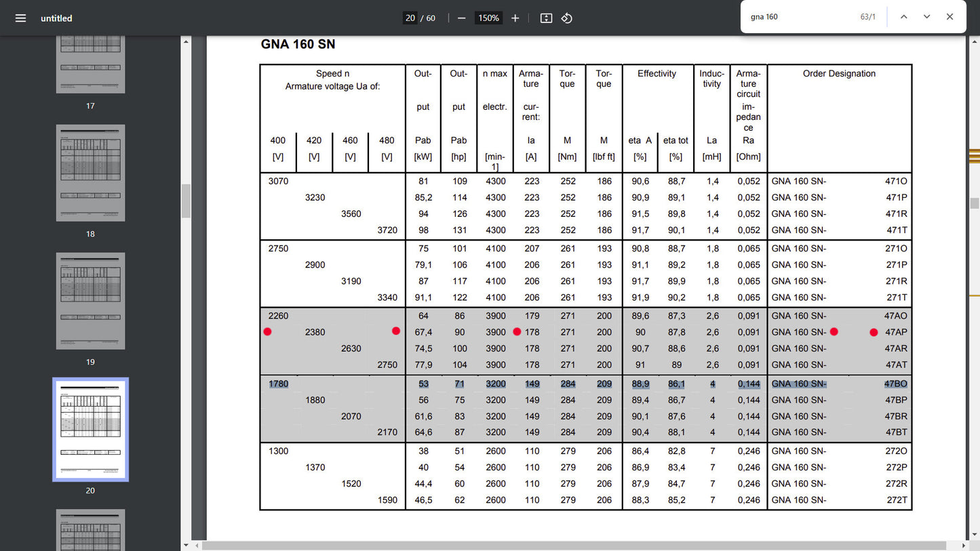Click the zoom out minus button
The height and width of the screenshot is (551, 980).
(462, 18)
